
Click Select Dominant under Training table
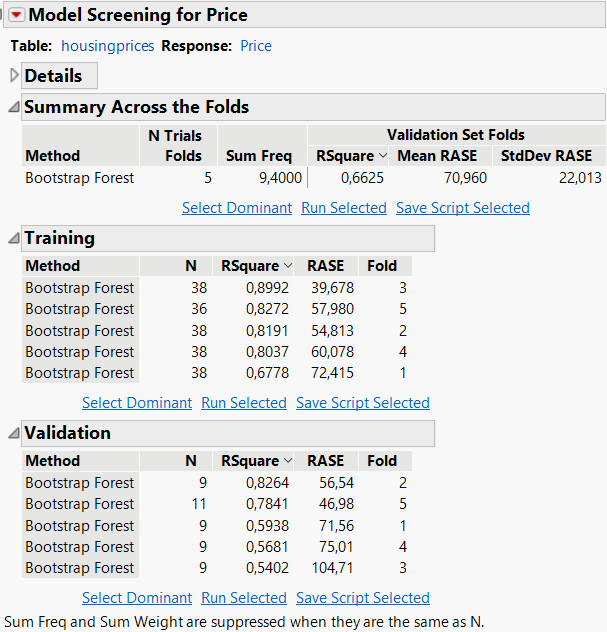[x=137, y=403]
